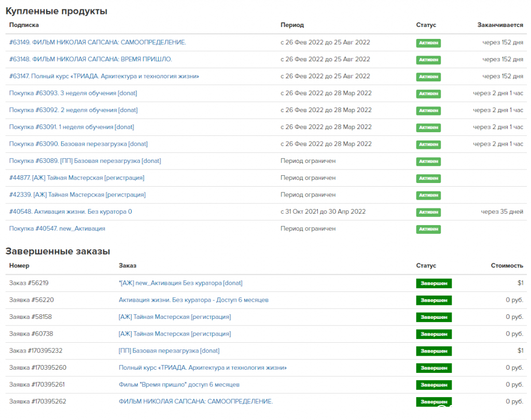Click 0 руб. cost of Заявка #56220
This screenshot has width=531, height=420.
pos(514,300)
